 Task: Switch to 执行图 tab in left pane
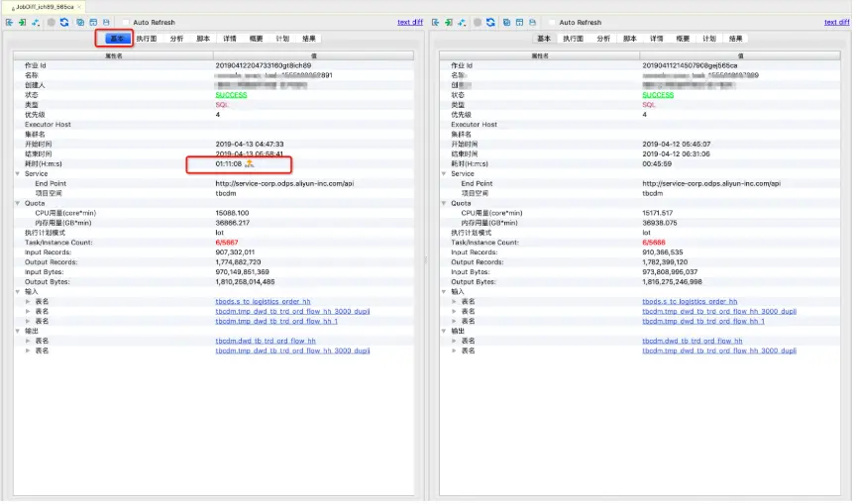[x=147, y=39]
